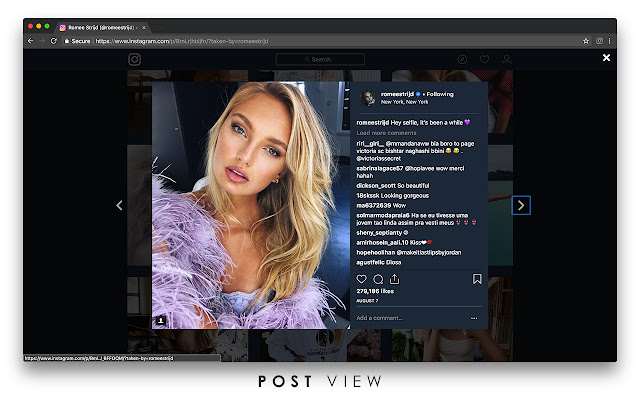Open riri__girl__ commenter profile
Screen dimensions: 640x400
tap(370, 144)
